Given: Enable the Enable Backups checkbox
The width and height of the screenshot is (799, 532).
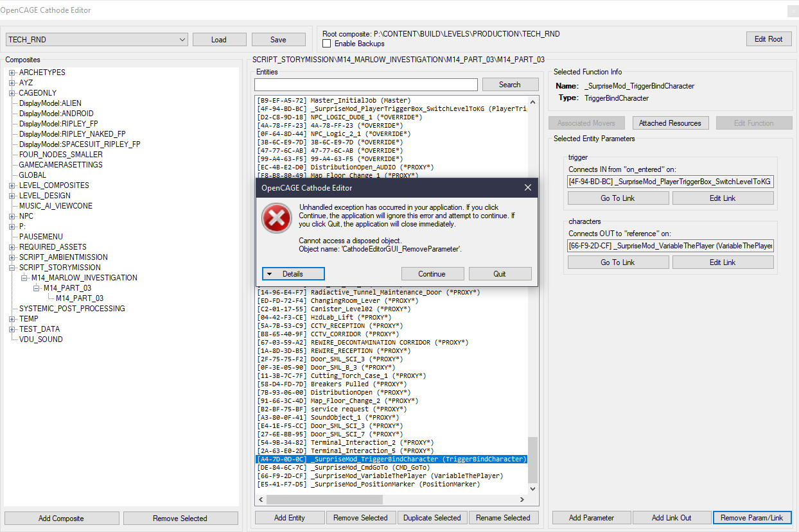Looking at the screenshot, I should pos(327,43).
